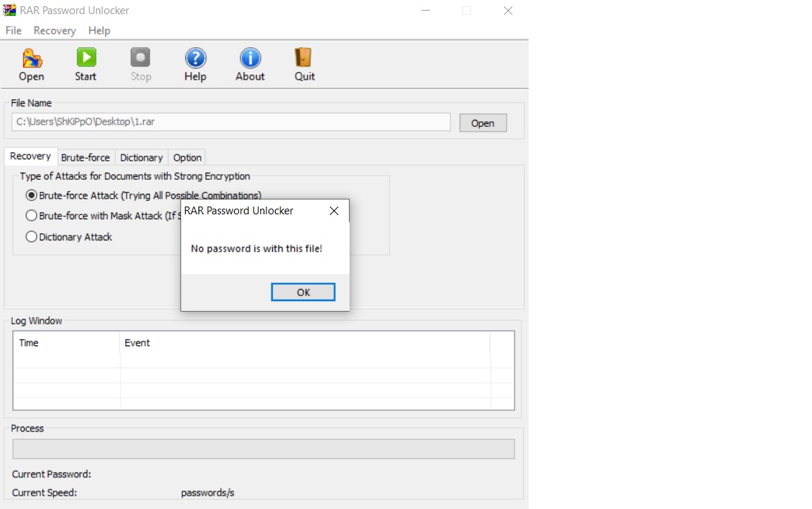The width and height of the screenshot is (812, 509).
Task: Click the Time column header in Log Window
Action: click(x=66, y=343)
